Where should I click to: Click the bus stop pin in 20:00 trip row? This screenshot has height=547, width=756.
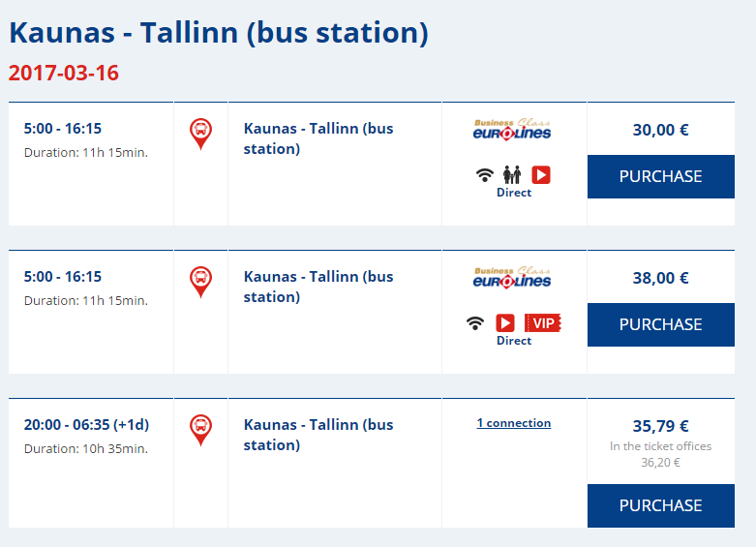tap(200, 430)
